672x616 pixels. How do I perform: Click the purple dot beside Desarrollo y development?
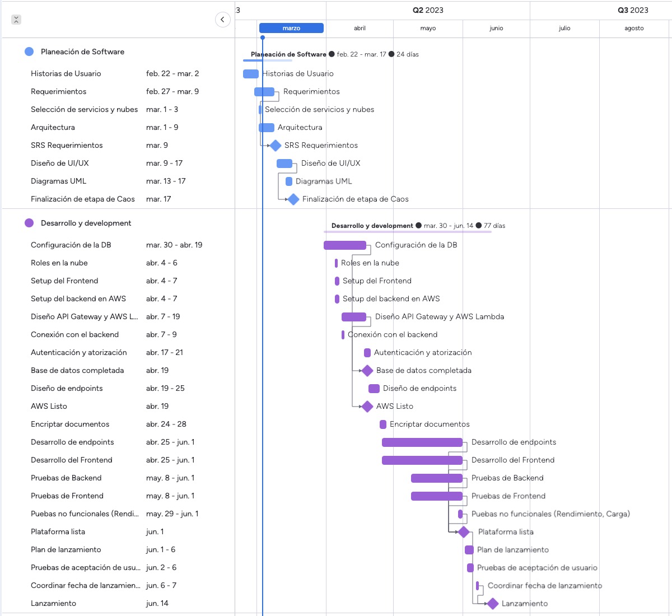28,222
